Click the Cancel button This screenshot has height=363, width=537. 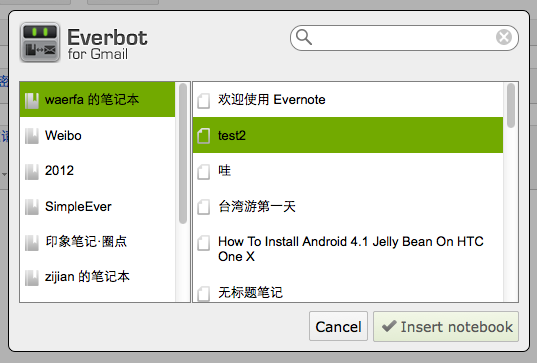pyautogui.click(x=338, y=326)
